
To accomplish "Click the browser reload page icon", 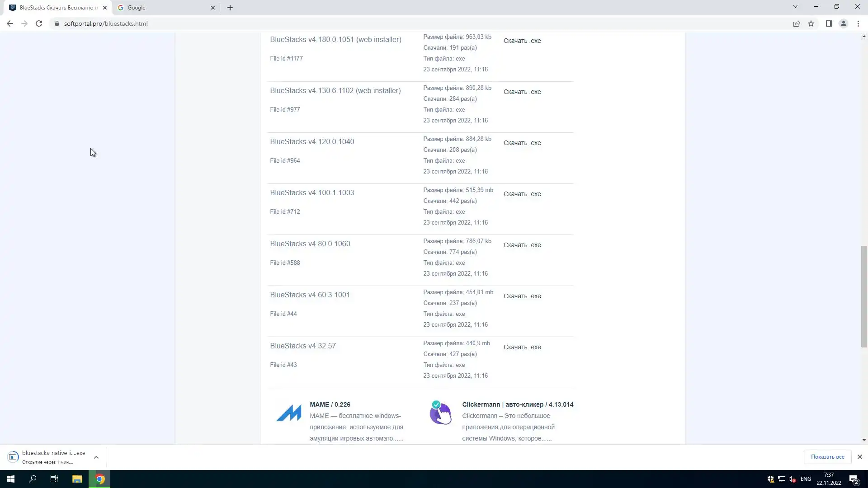I will [39, 23].
